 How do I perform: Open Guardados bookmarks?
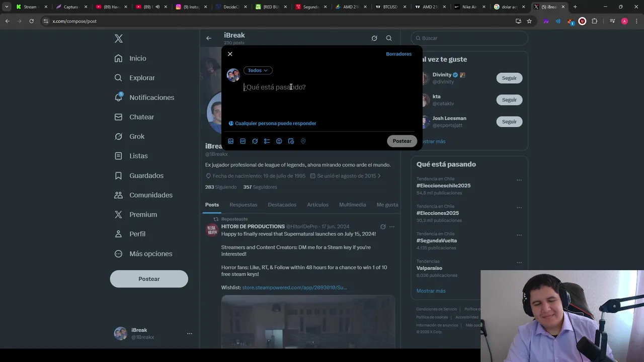coord(139,175)
